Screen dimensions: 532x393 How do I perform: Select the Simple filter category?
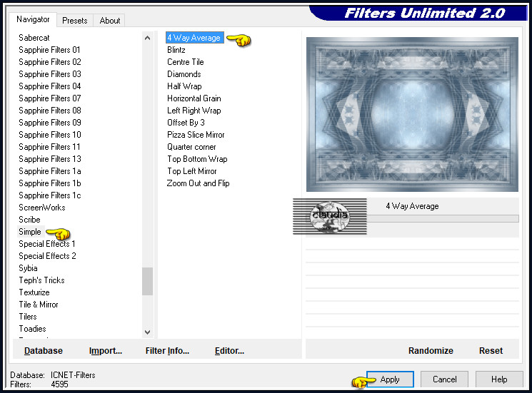30,232
